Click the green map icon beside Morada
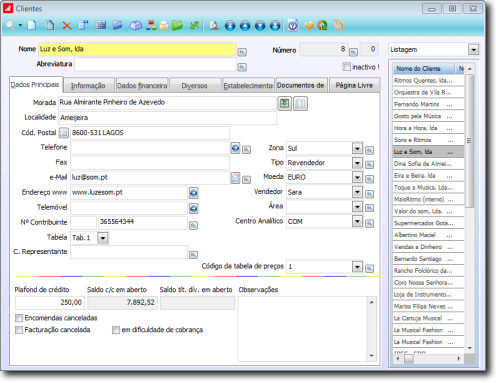Screen dimensions: 496x383 tap(285, 103)
